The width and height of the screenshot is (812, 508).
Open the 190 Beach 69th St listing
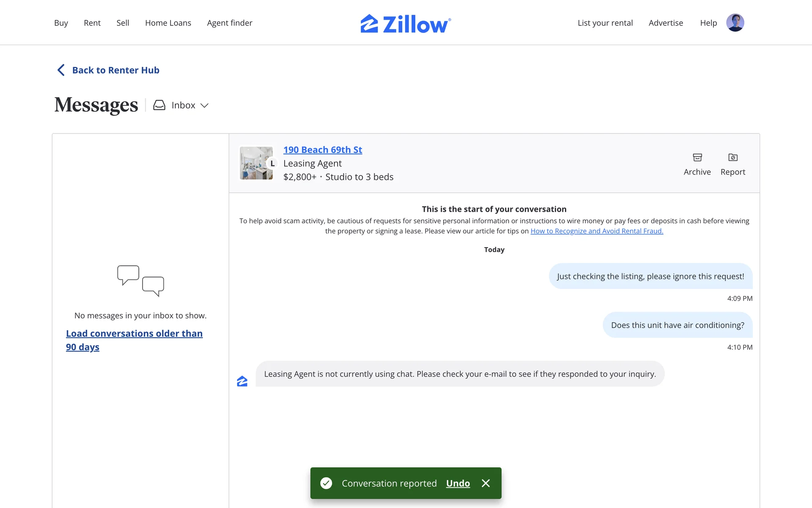point(323,150)
